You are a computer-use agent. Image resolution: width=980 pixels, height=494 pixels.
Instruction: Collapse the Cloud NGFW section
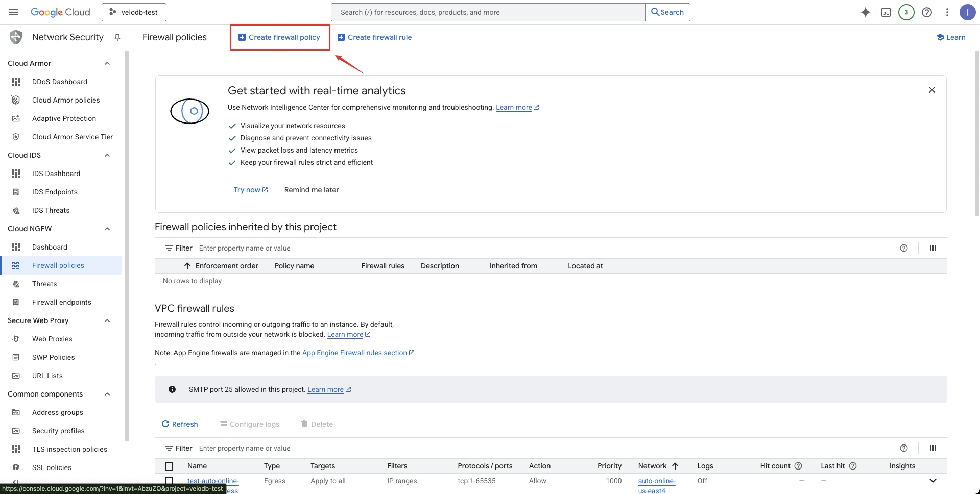pyautogui.click(x=107, y=229)
